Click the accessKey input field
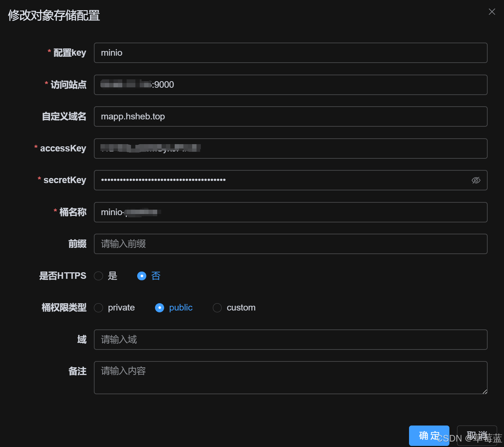This screenshot has height=447, width=504. tap(290, 149)
